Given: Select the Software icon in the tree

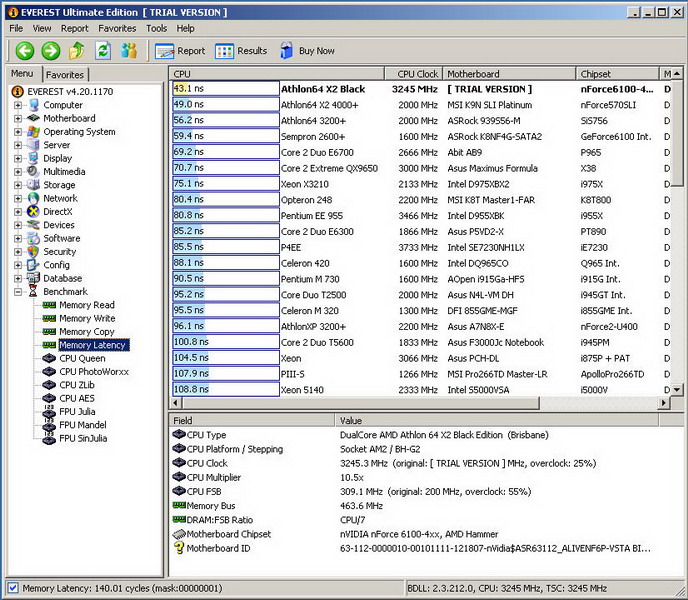Looking at the screenshot, I should coord(33,238).
